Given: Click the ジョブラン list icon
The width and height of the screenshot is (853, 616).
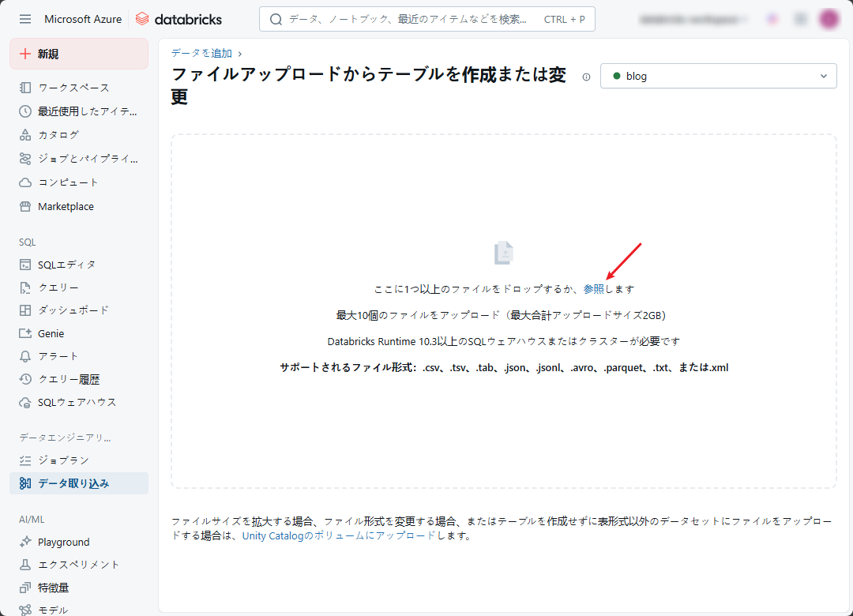Looking at the screenshot, I should [25, 460].
